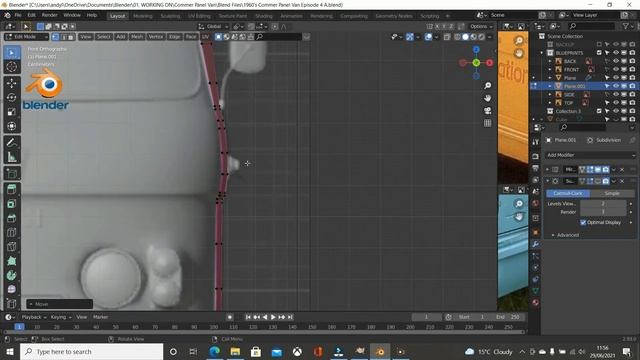Open the Global transform orientation dropdown

pos(213,27)
